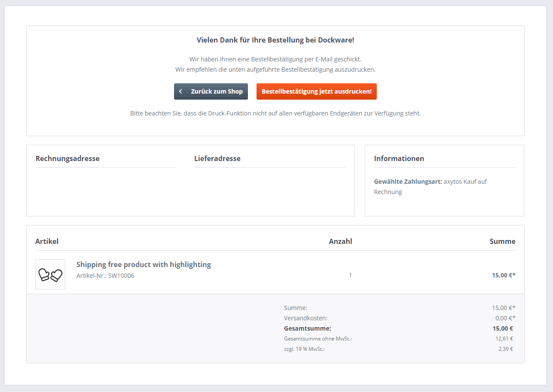The image size is (553, 392).
Task: Click Gewählte Zahlungsart payment text
Action: [x=431, y=187]
